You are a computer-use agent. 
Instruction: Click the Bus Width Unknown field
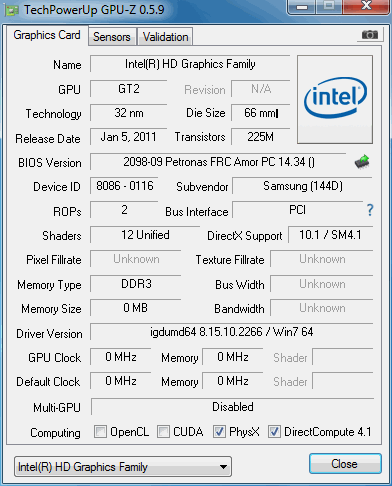pos(322,284)
